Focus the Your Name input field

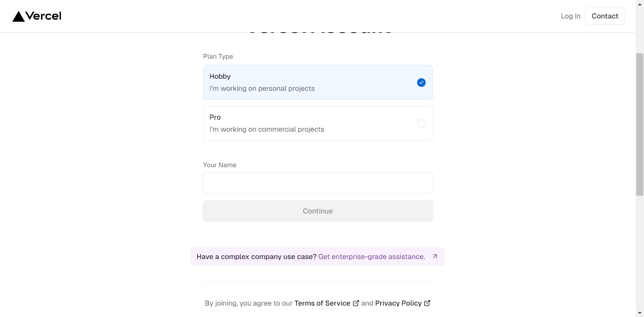click(318, 183)
